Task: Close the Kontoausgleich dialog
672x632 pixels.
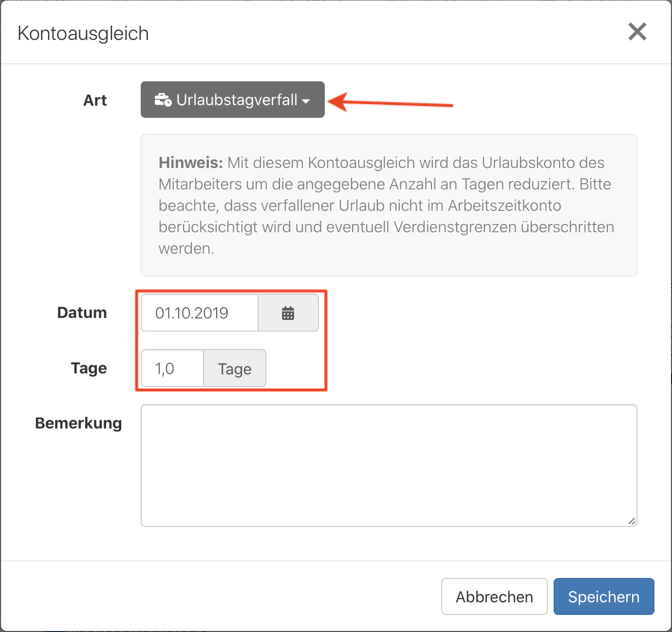Action: coord(637,32)
